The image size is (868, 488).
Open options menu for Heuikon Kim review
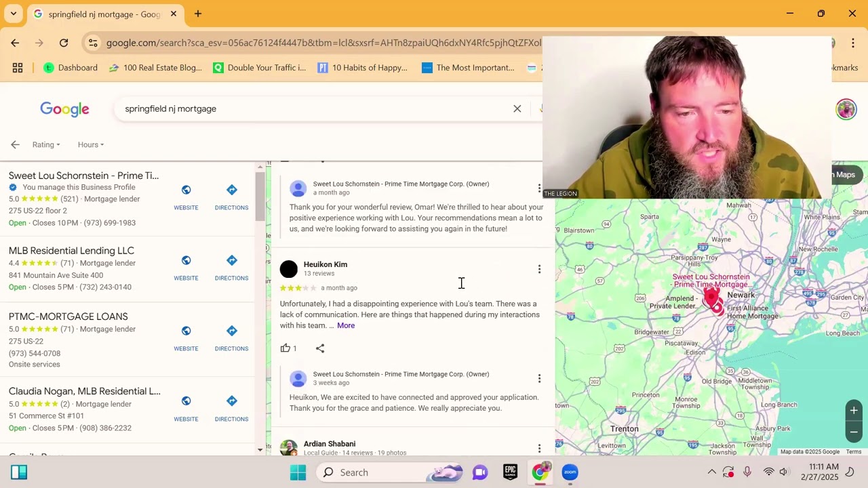[x=539, y=269]
